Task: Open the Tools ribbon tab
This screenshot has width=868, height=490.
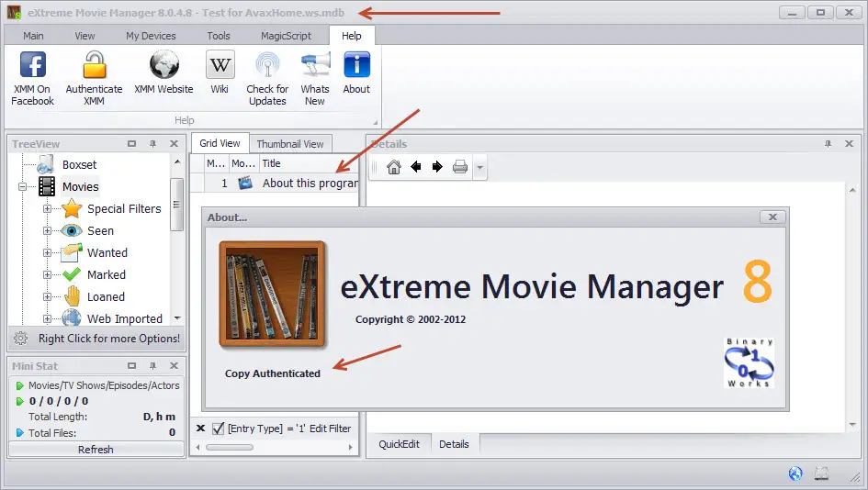Action: click(219, 36)
